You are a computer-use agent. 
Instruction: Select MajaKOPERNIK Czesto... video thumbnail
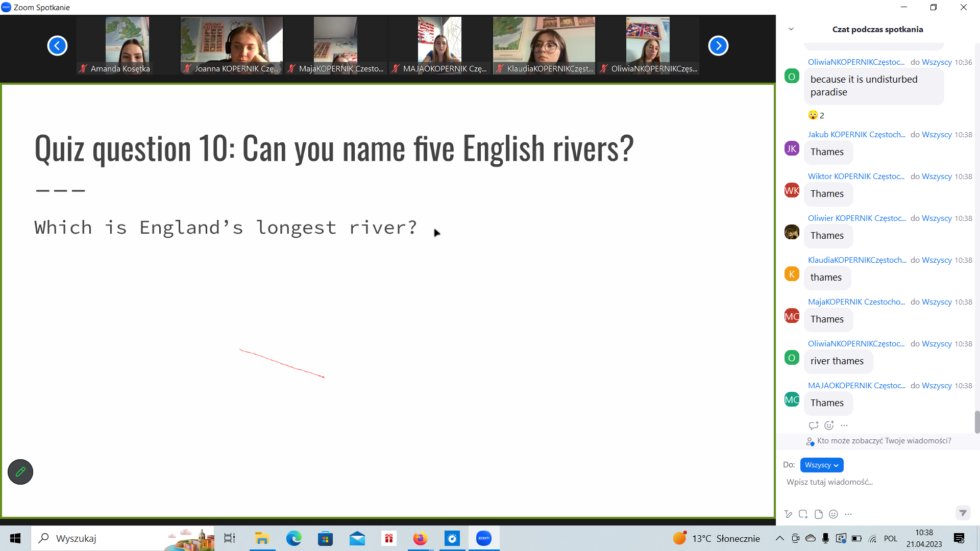pyautogui.click(x=336, y=45)
